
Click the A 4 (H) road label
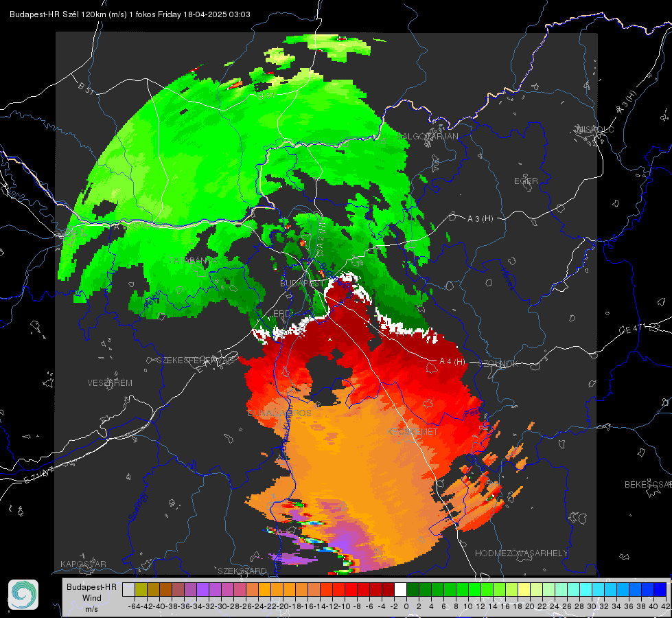(x=452, y=361)
